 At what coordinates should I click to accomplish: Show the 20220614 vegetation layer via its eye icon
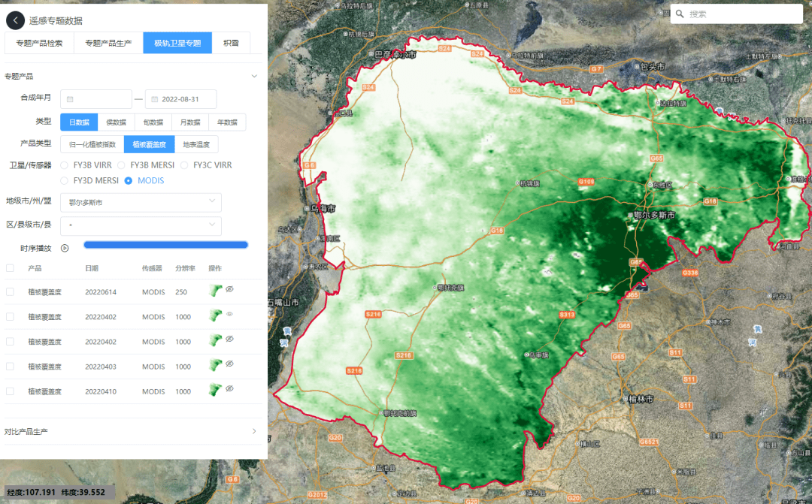(229, 289)
